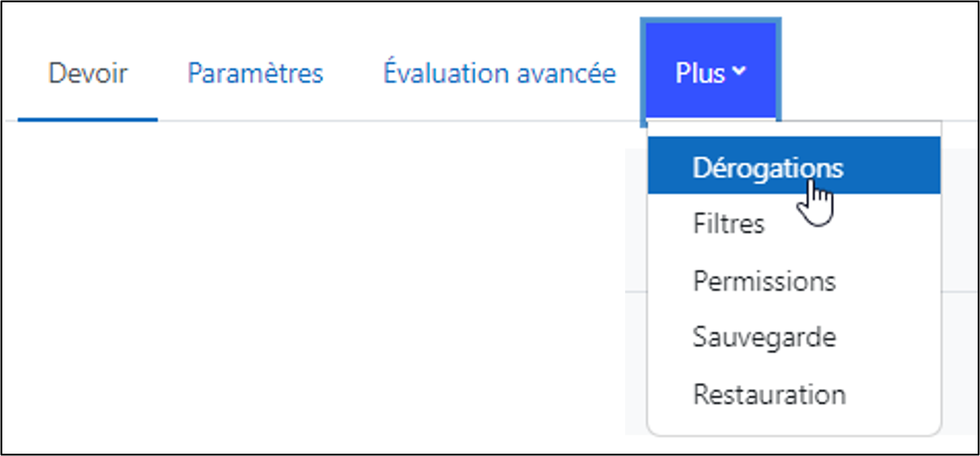Screen dimensions: 980x456
Task: Select Dérogations from the Plus menu
Action: click(x=768, y=168)
